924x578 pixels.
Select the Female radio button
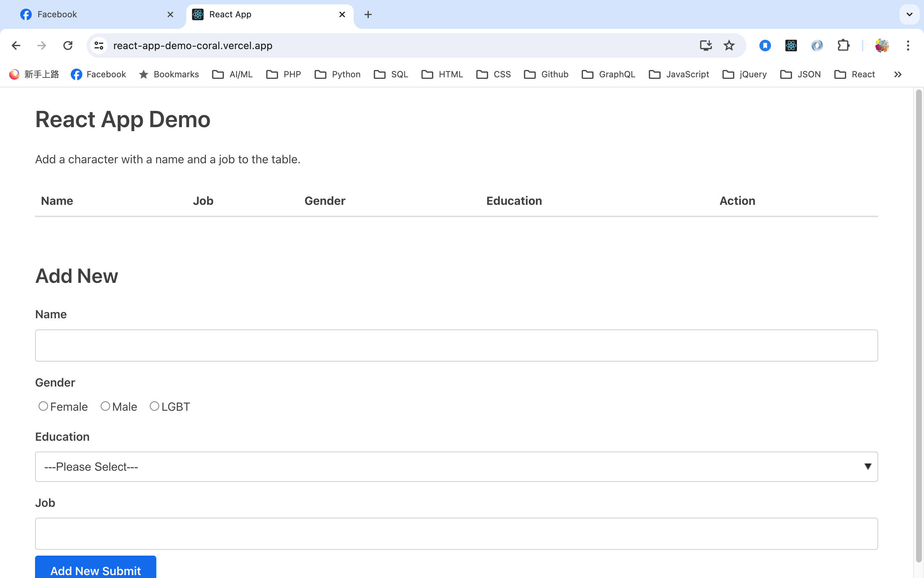coord(43,406)
